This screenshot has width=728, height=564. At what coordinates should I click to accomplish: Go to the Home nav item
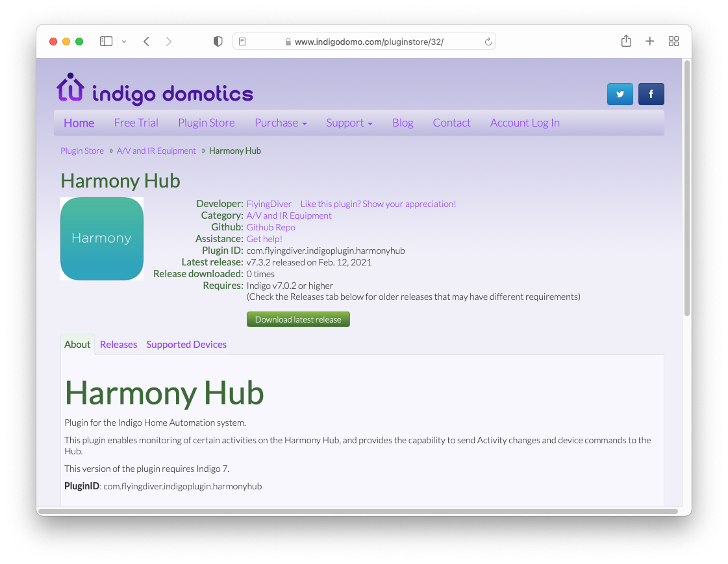(x=79, y=123)
